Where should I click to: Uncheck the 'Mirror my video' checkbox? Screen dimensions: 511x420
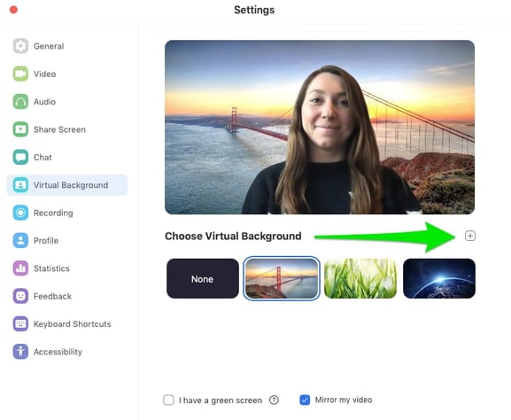[x=305, y=400]
